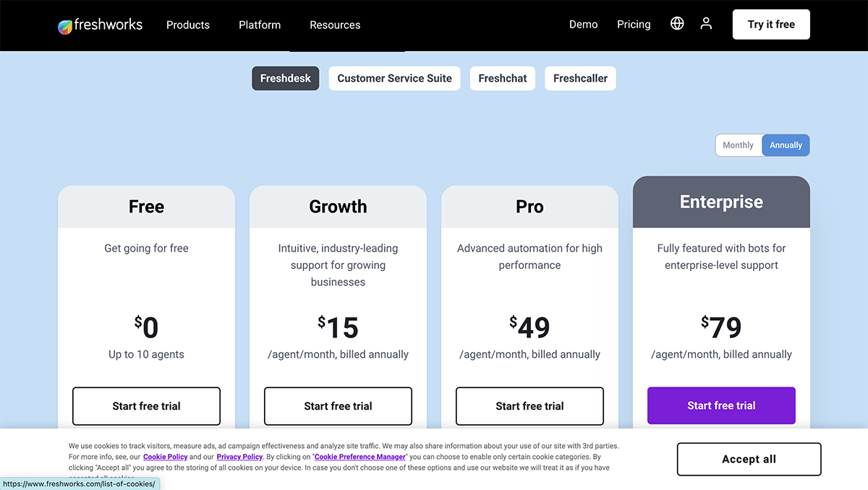This screenshot has width=868, height=490.
Task: Switch billing to Monthly
Action: (x=739, y=145)
